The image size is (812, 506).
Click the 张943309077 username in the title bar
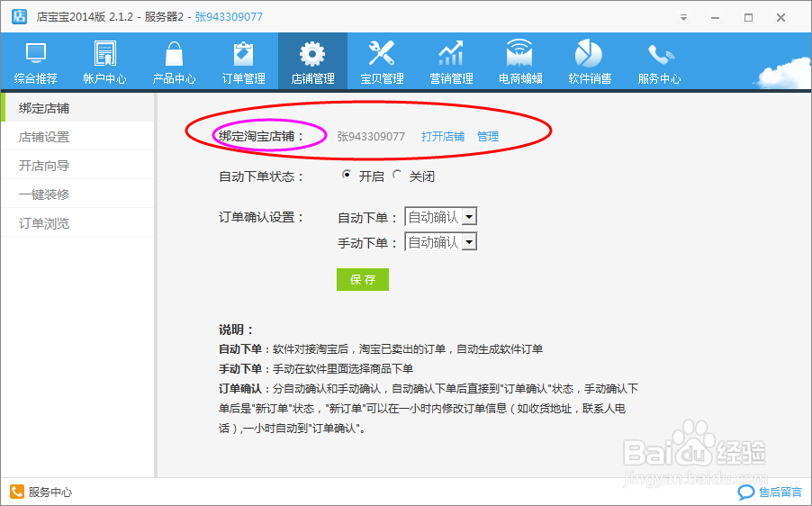pos(229,16)
